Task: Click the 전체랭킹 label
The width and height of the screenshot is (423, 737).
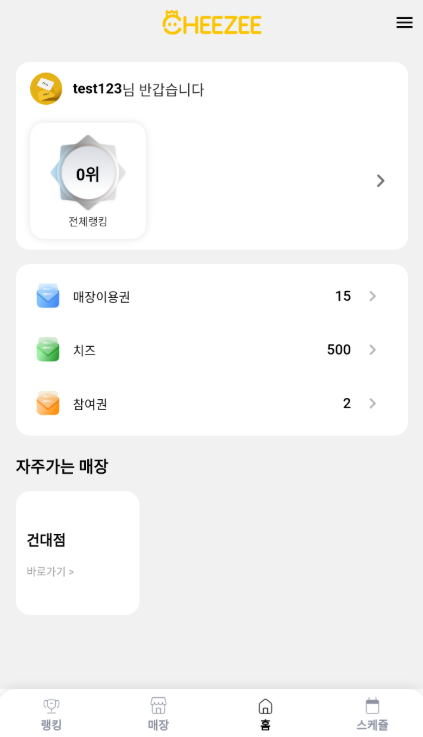Action: (88, 221)
